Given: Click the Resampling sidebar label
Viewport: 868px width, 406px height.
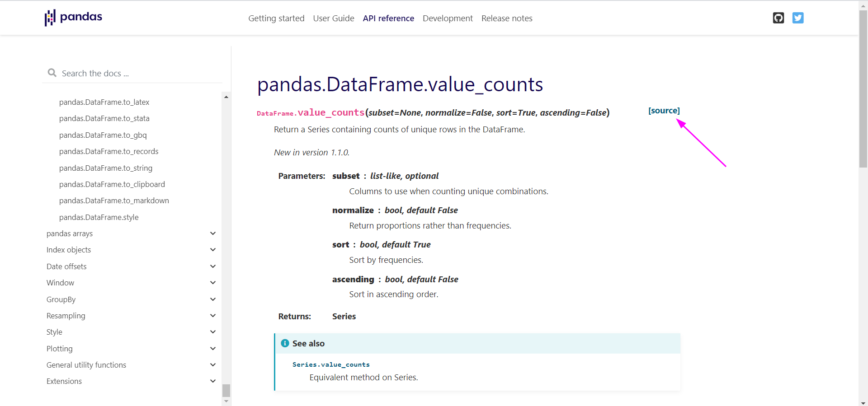Looking at the screenshot, I should [66, 316].
